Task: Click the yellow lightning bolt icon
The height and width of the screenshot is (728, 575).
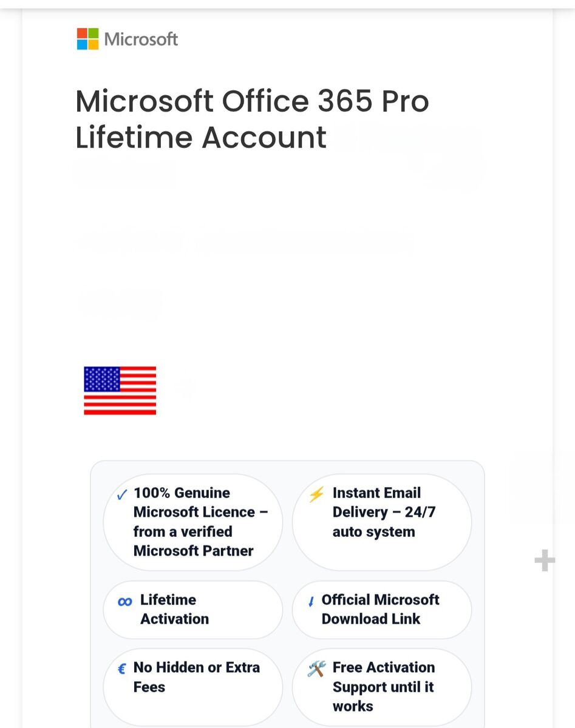Action: coord(316,494)
